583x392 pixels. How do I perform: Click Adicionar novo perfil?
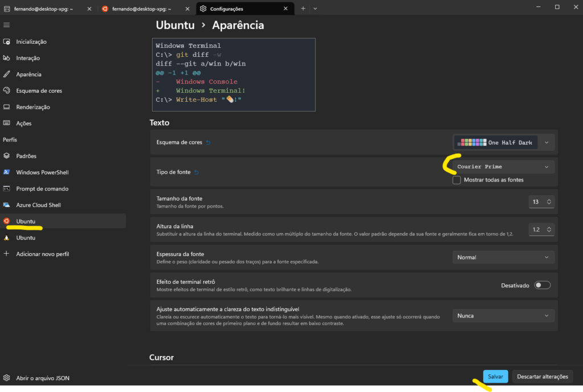tap(42, 254)
